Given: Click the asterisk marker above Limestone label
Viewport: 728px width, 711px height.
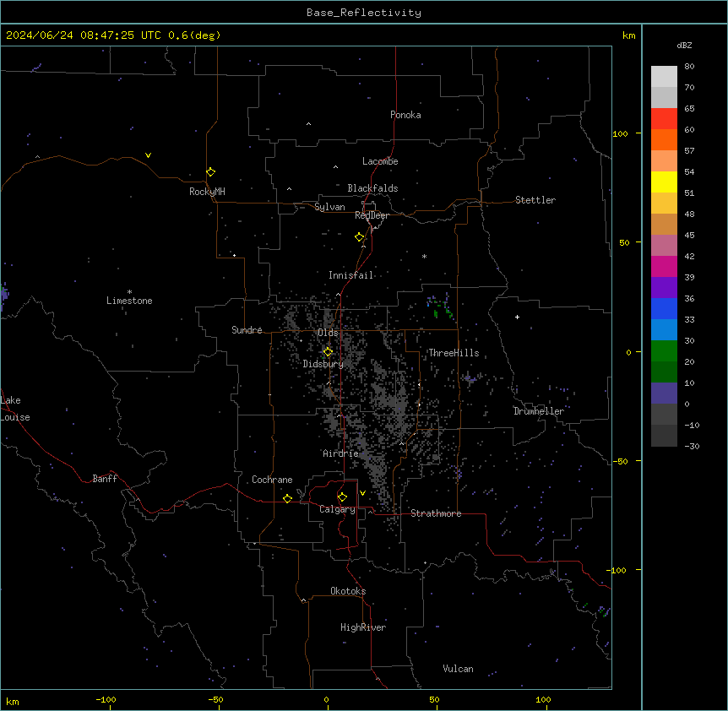Looking at the screenshot, I should [129, 292].
